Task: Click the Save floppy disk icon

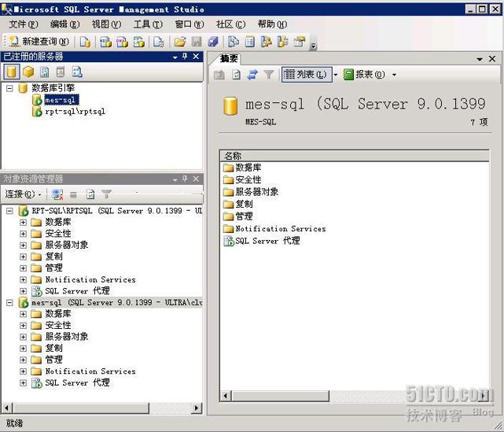Action: click(197, 42)
